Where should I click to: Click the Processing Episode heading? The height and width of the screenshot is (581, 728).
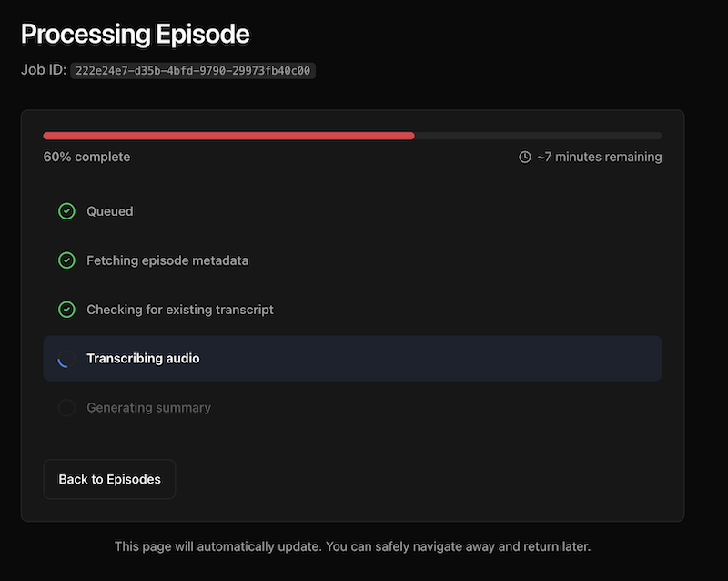tap(135, 35)
